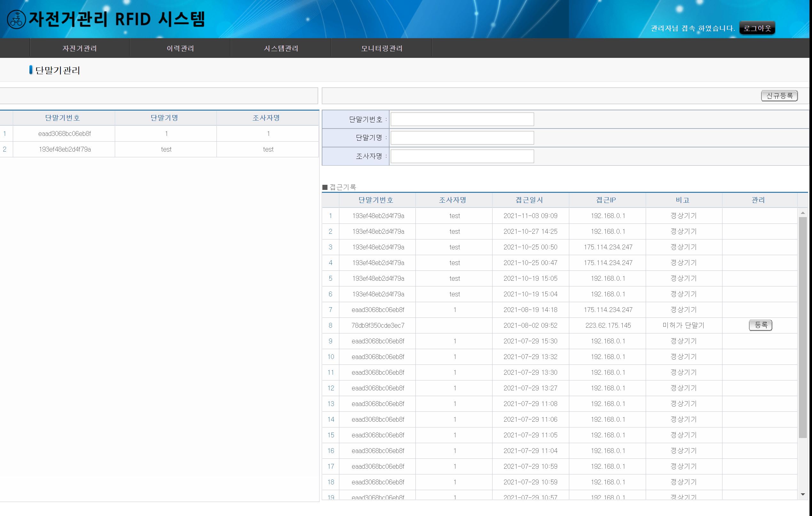Focus the 단말기번호 input field
Screen dimensions: 812x516
[x=462, y=119]
